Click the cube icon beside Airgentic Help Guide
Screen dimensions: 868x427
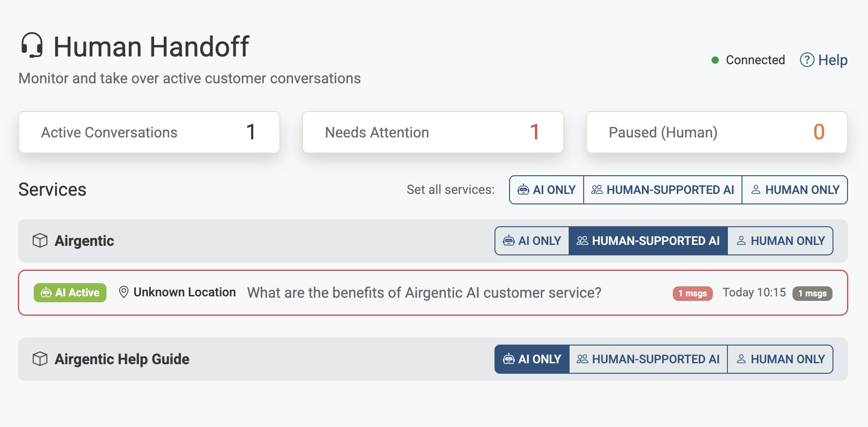tap(40, 359)
